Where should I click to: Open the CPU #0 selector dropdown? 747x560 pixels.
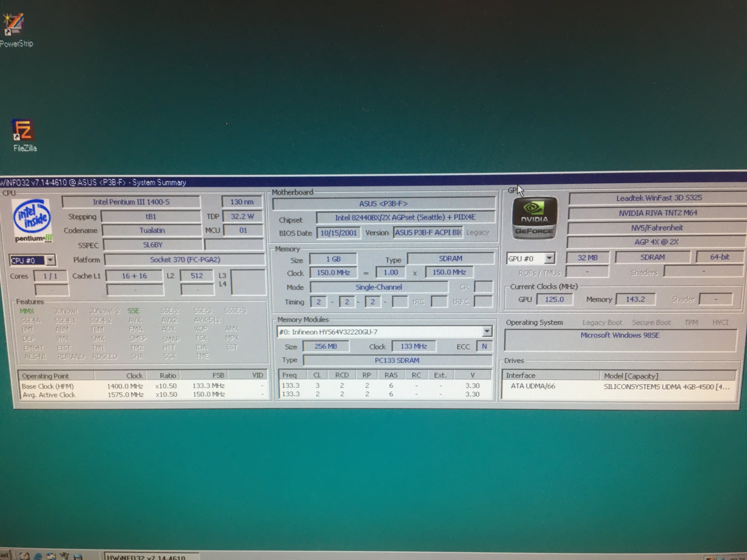50,260
